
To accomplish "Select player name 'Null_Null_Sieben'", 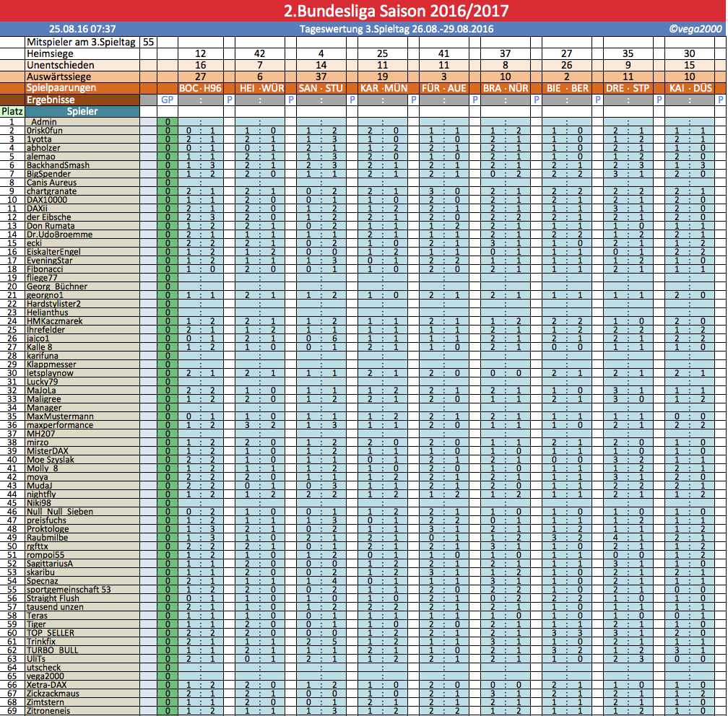I will click(59, 512).
